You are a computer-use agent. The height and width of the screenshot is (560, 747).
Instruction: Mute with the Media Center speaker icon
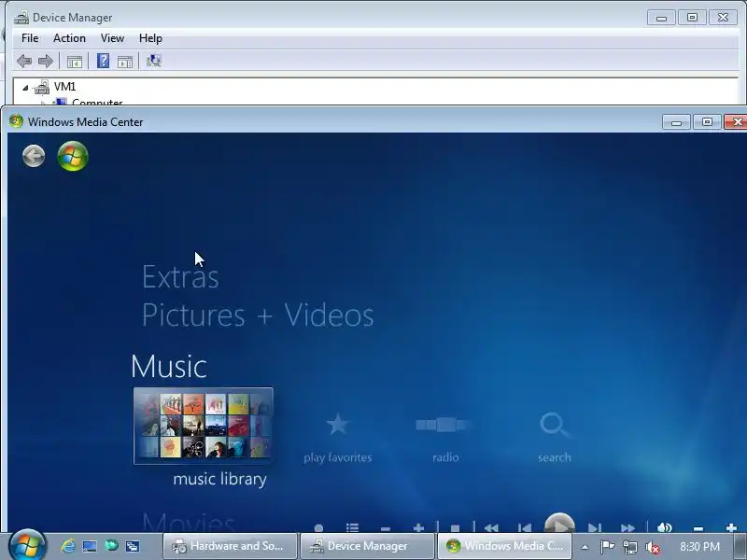[664, 527]
